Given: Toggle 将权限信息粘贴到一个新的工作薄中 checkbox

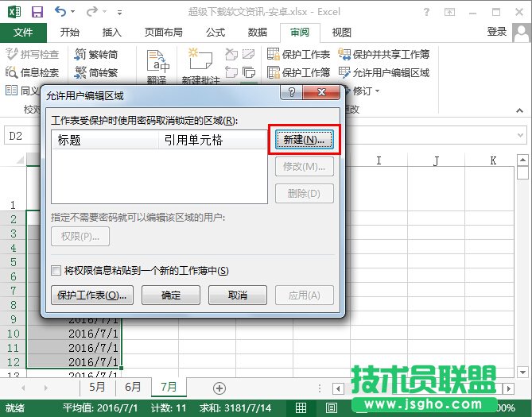Looking at the screenshot, I should [56, 271].
